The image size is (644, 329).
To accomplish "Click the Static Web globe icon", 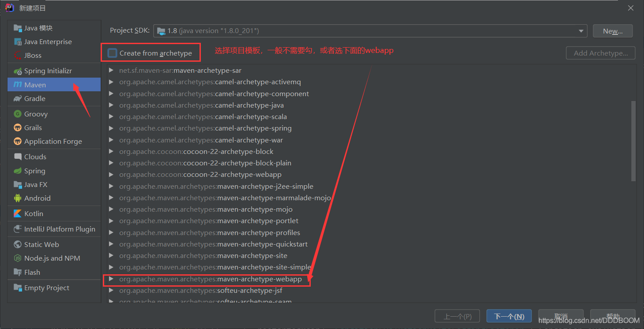I will tap(18, 245).
